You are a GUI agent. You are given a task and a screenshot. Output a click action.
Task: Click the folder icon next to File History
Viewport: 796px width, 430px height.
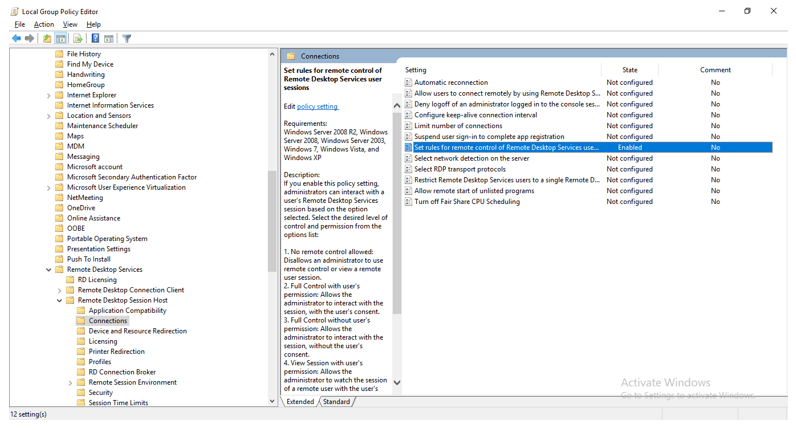[59, 54]
